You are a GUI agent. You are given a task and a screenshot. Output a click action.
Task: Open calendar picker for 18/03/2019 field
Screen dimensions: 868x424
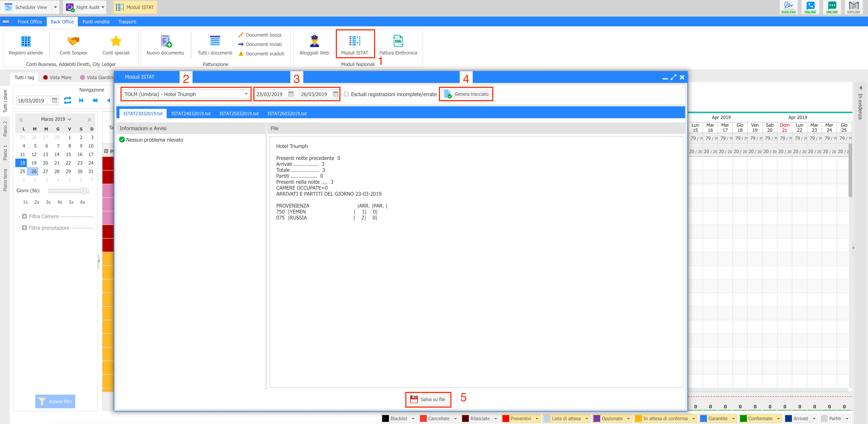[x=55, y=100]
